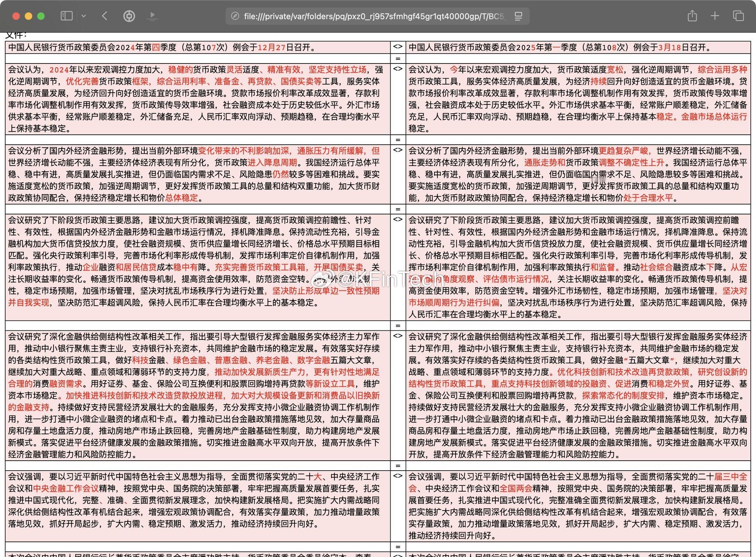The image size is (756, 557).
Task: Click red text '12月27' in left header row
Action: [272, 47]
